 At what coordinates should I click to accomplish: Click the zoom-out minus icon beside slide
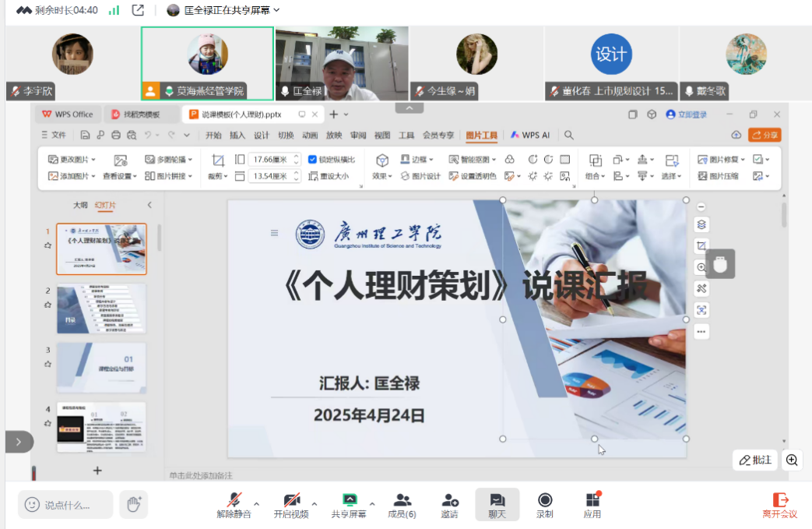pyautogui.click(x=701, y=207)
